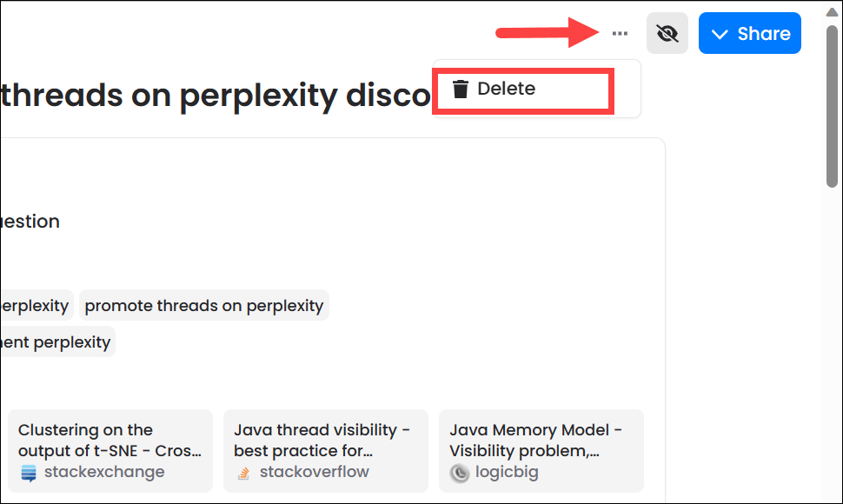This screenshot has height=504, width=843.
Task: Click the blue Share button
Action: pyautogui.click(x=749, y=33)
